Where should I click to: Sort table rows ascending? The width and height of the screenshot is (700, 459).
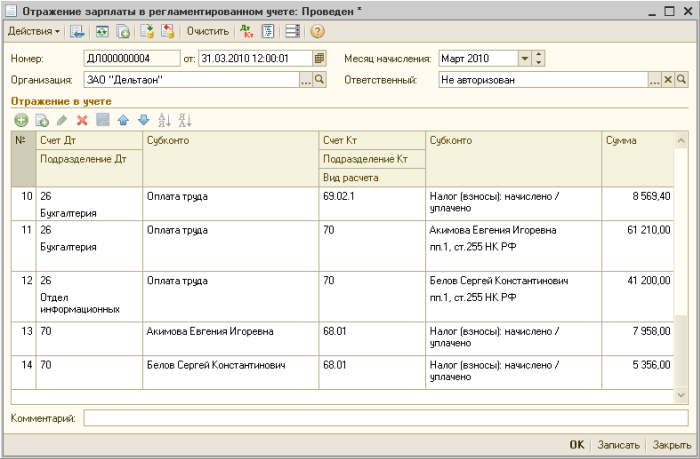(x=164, y=120)
